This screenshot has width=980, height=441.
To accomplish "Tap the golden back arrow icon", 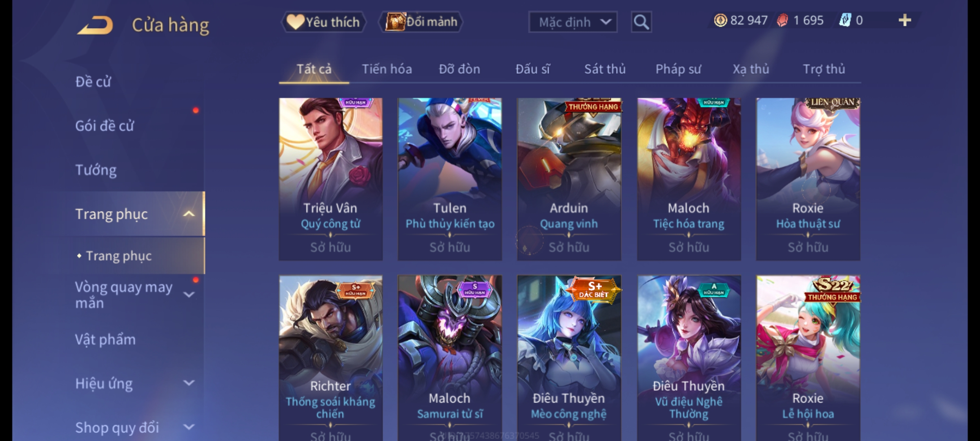I will (x=95, y=25).
